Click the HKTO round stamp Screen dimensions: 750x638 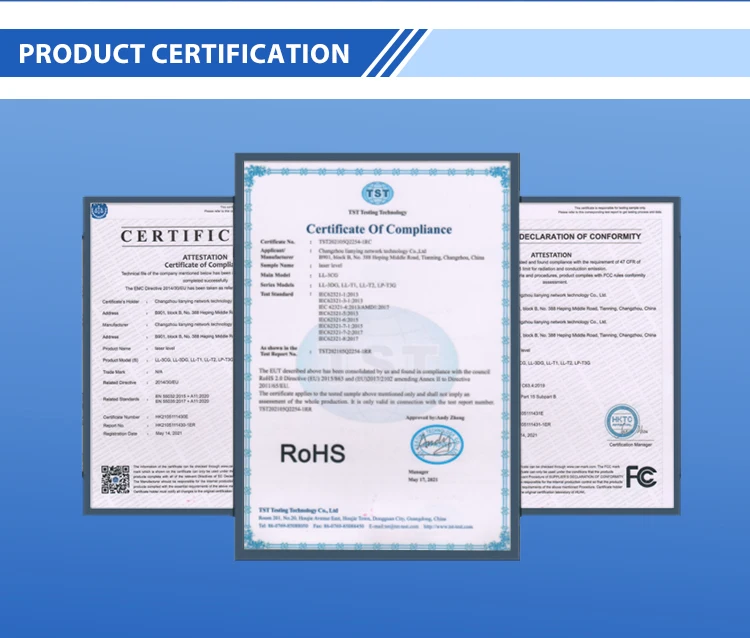[622, 421]
